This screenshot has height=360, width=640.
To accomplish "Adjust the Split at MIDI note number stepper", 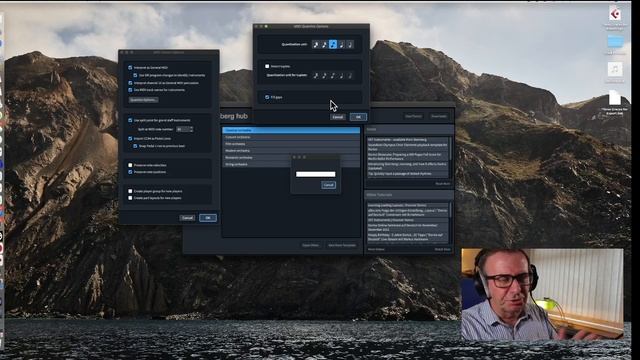I will tap(191, 129).
